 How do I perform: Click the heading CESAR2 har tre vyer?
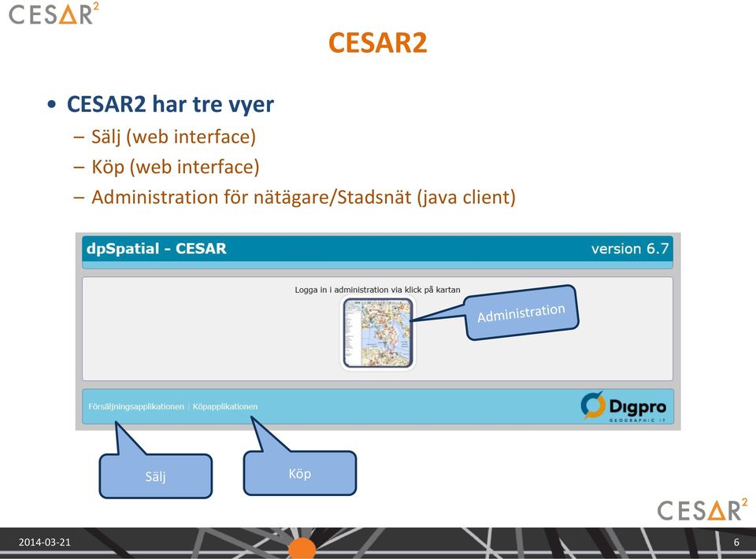[170, 105]
